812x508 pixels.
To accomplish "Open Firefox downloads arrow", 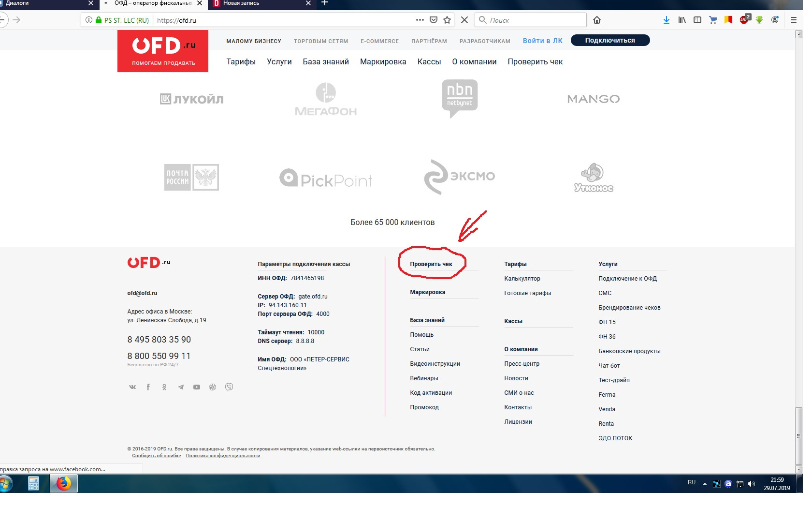I will tap(667, 20).
